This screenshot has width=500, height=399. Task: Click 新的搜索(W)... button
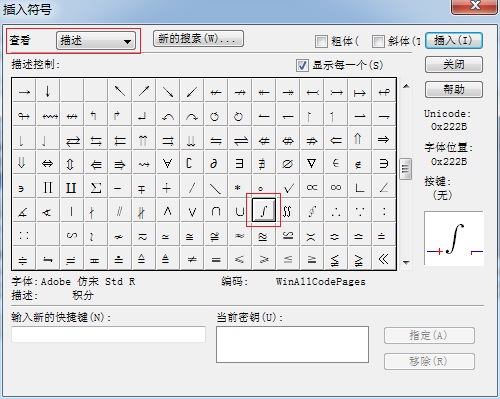click(x=198, y=39)
